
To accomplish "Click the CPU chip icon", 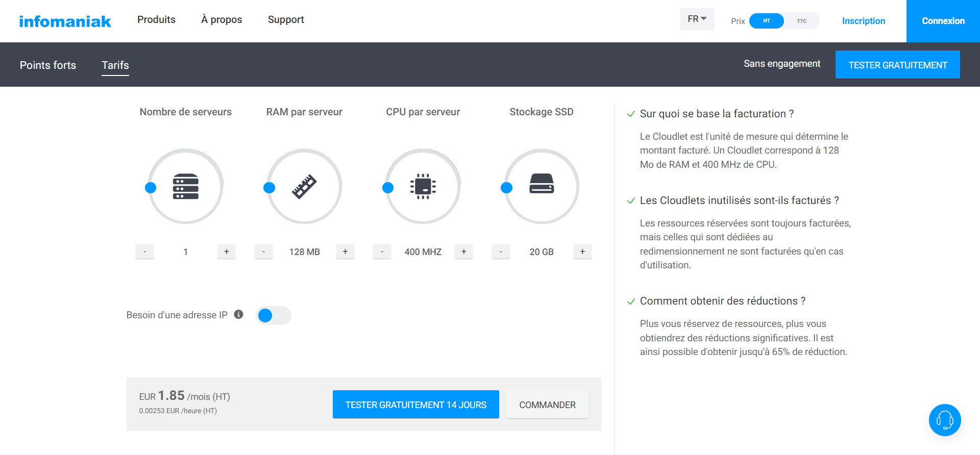I will click(423, 187).
